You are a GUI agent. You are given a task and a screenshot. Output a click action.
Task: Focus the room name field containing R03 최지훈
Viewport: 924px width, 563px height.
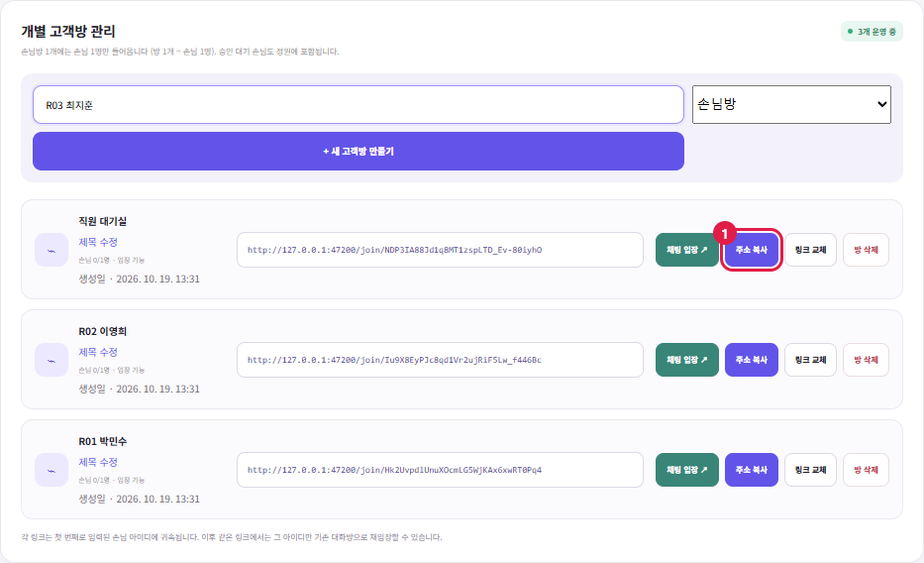coord(359,105)
